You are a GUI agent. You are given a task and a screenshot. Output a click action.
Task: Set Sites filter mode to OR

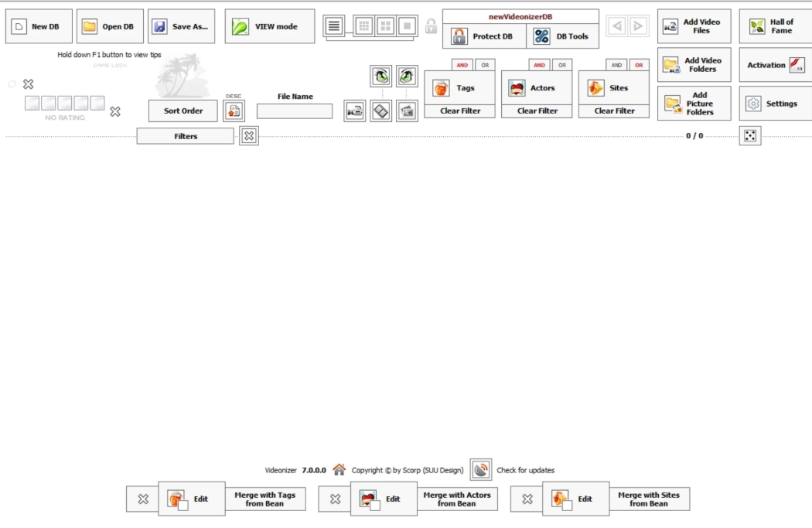click(639, 65)
